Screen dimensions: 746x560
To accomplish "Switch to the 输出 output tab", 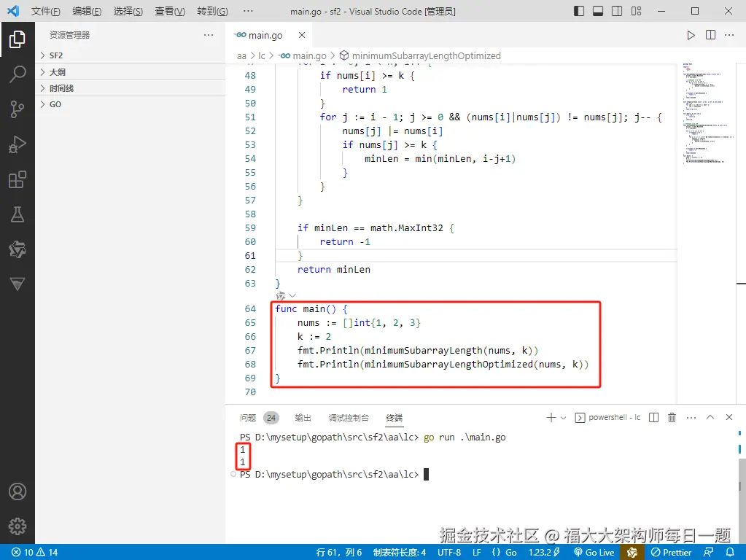I will pos(303,418).
